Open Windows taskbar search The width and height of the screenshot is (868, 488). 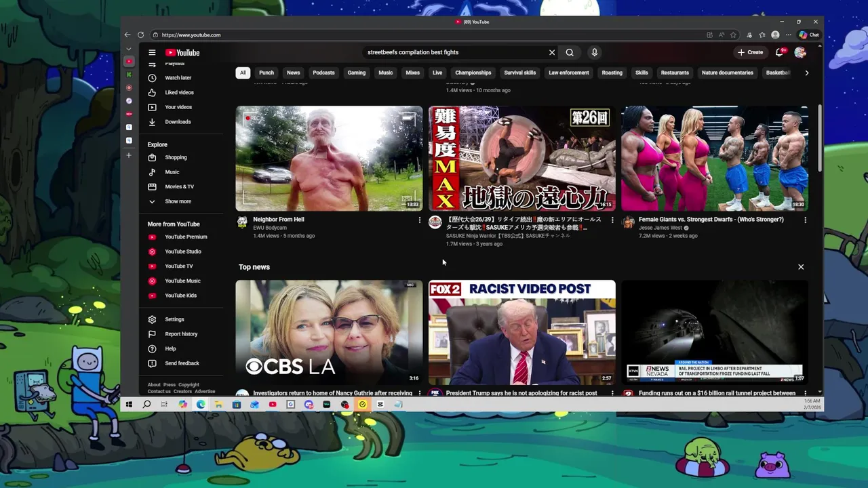[146, 405]
